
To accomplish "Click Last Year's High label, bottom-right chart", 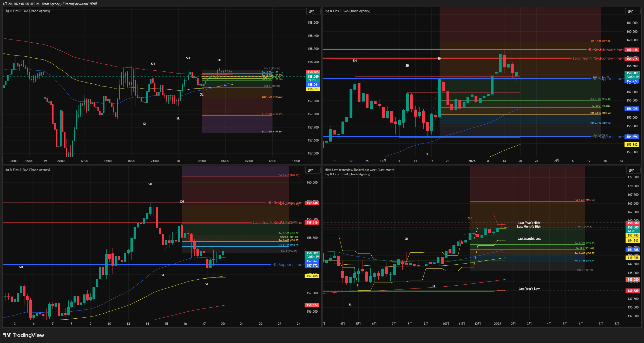I will (529, 223).
